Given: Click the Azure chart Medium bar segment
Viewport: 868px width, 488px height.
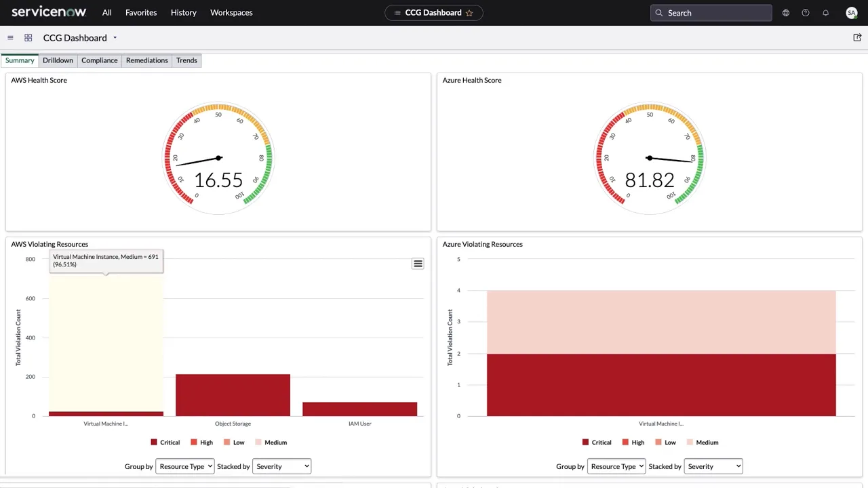Looking at the screenshot, I should [x=661, y=322].
